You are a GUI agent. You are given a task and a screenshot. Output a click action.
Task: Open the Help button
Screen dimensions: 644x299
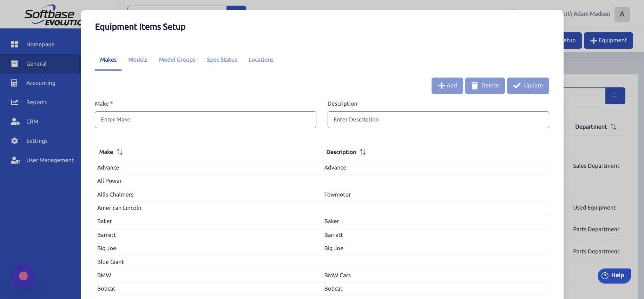614,275
